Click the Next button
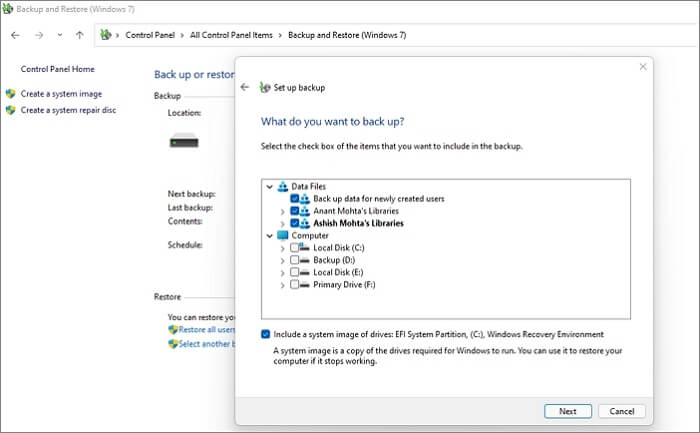This screenshot has height=433, width=700. [x=567, y=411]
